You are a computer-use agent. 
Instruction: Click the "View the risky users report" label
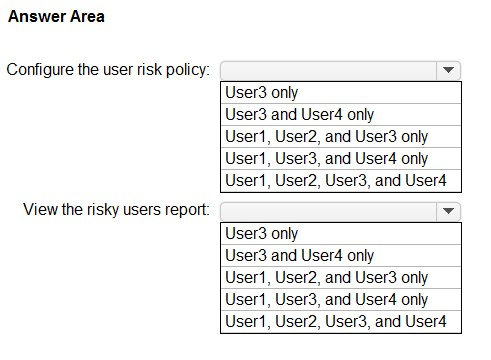pyautogui.click(x=117, y=210)
